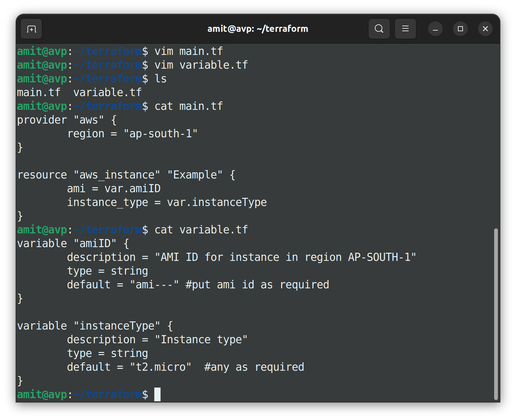Open the terminal search
Screen dimensions: 516x420
[379, 29]
